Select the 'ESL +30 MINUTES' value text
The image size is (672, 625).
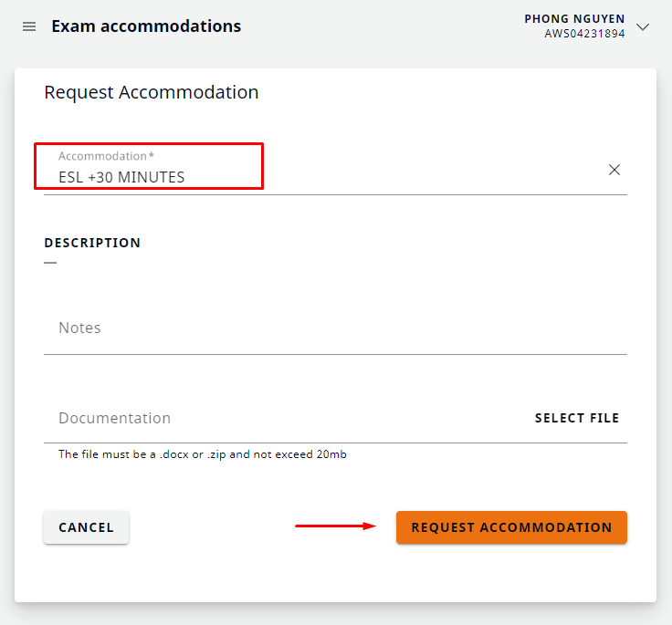(121, 177)
